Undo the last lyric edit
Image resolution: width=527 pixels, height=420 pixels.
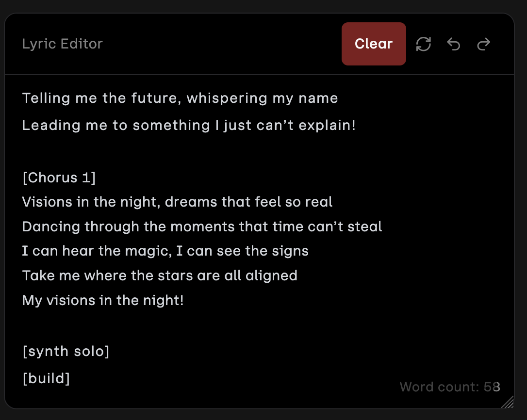tap(454, 45)
